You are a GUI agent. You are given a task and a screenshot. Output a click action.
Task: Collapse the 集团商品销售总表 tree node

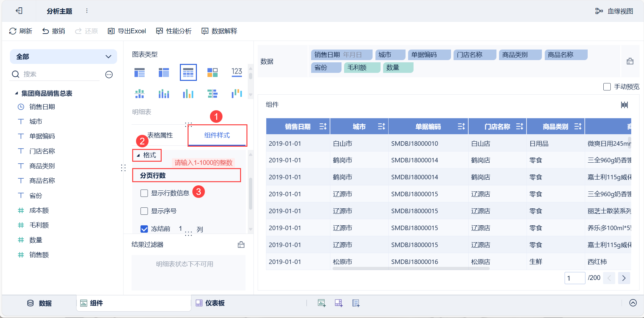tap(16, 93)
